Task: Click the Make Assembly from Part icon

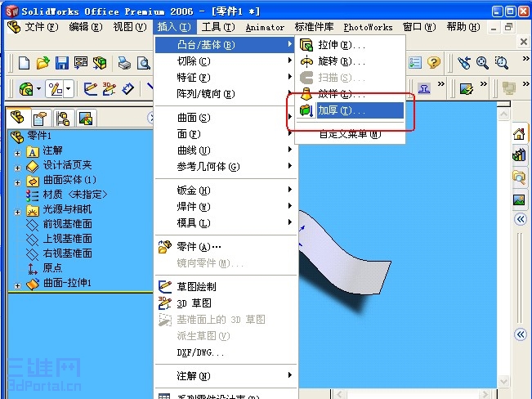Action: coord(100,63)
